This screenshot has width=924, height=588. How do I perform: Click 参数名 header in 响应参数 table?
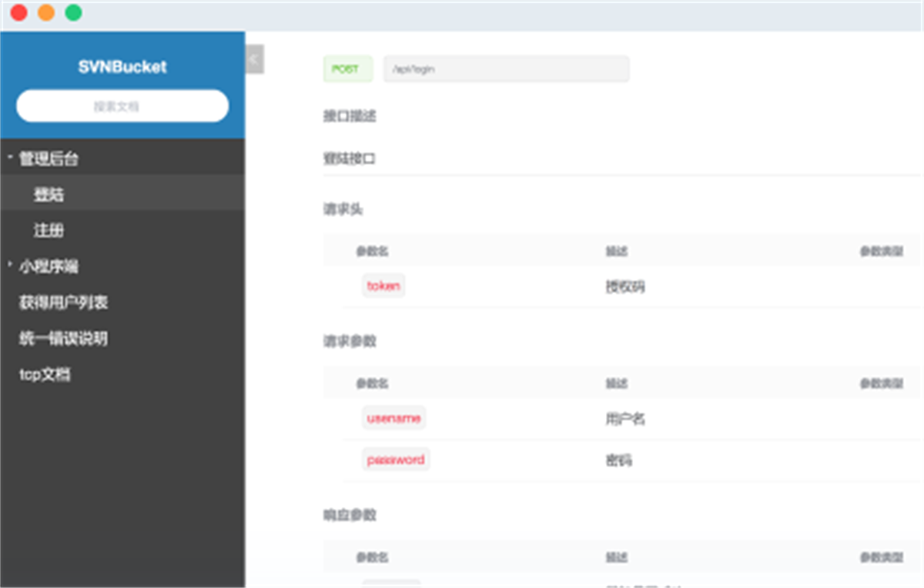(x=372, y=557)
